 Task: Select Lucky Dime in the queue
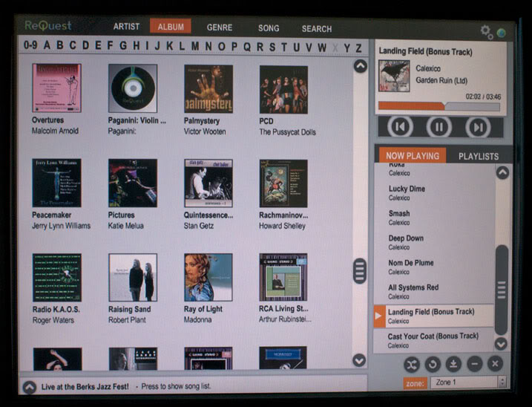pos(434,193)
